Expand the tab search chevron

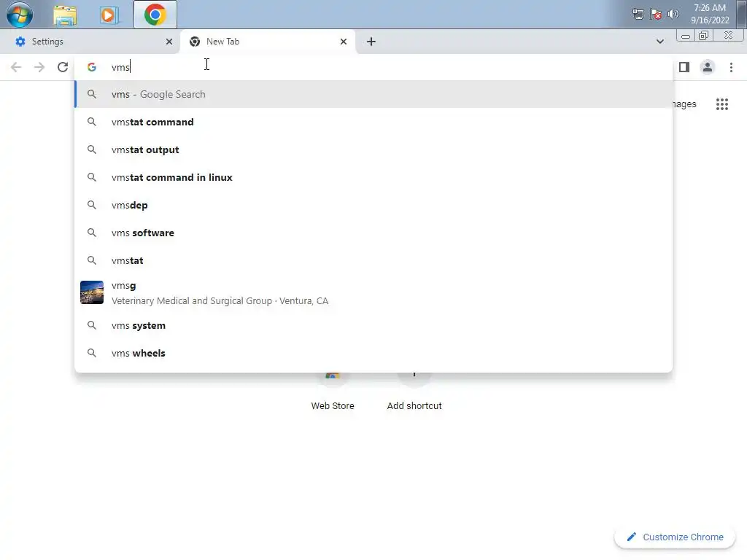pyautogui.click(x=659, y=42)
